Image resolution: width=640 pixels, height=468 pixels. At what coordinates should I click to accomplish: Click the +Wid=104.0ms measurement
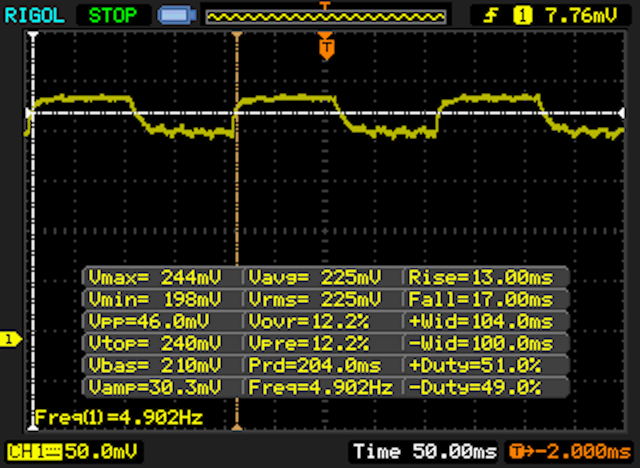(481, 322)
